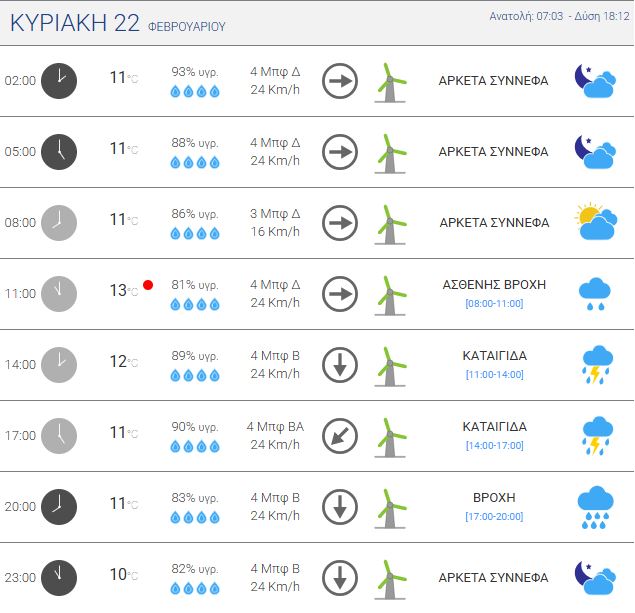Click the ΚΥΡΙΑΚΗ 22 date heading

(75, 24)
